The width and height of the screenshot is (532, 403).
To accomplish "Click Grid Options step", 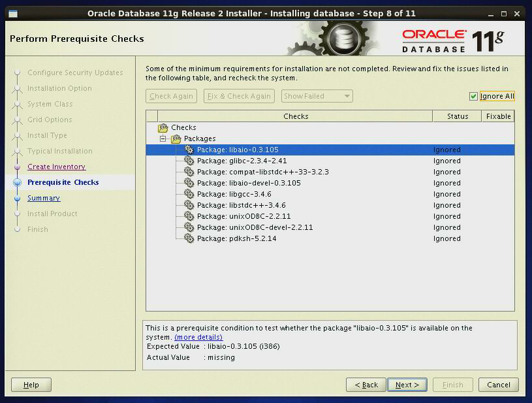I will click(50, 120).
